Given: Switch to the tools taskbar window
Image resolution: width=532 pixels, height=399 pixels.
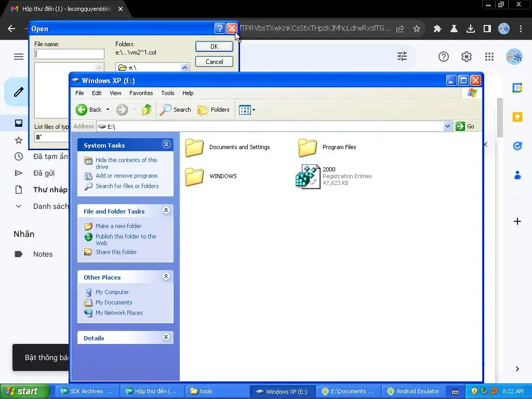Looking at the screenshot, I should pyautogui.click(x=217, y=391).
